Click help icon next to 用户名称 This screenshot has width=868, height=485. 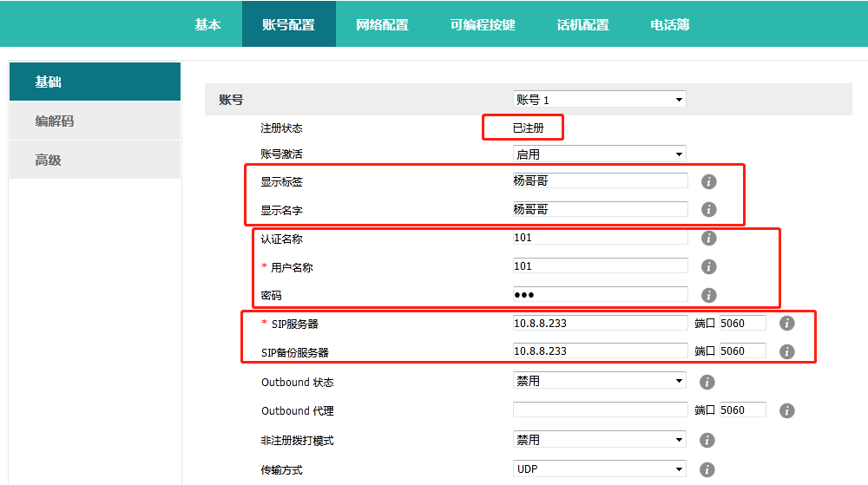click(x=708, y=266)
